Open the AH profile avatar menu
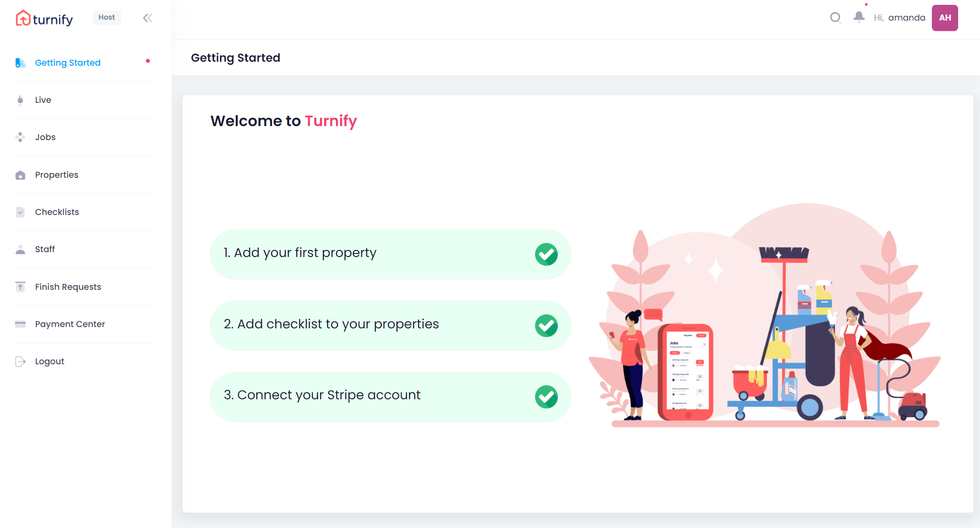Image resolution: width=980 pixels, height=528 pixels. tap(945, 18)
